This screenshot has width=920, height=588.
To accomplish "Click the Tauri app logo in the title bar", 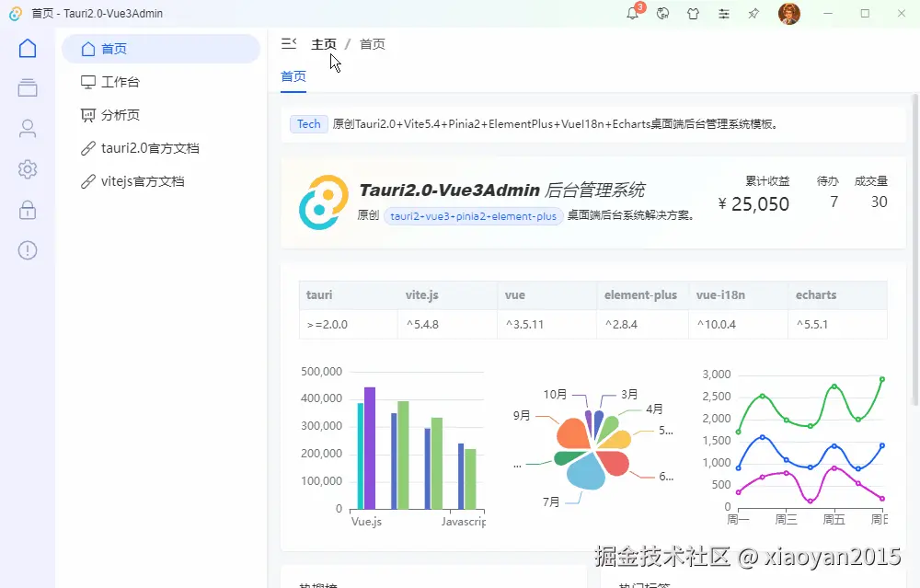I will (16, 14).
